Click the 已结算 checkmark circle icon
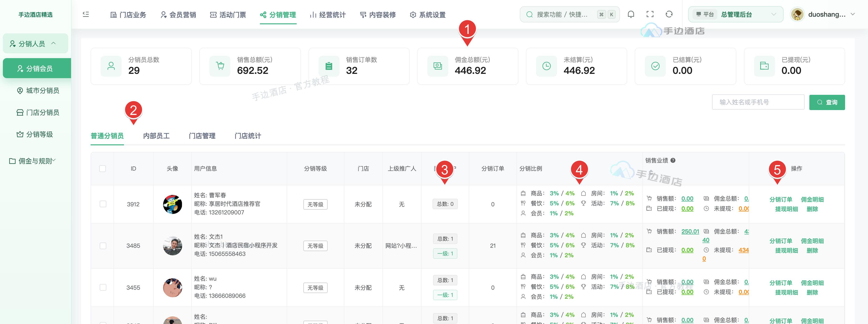The width and height of the screenshot is (868, 324). point(655,66)
